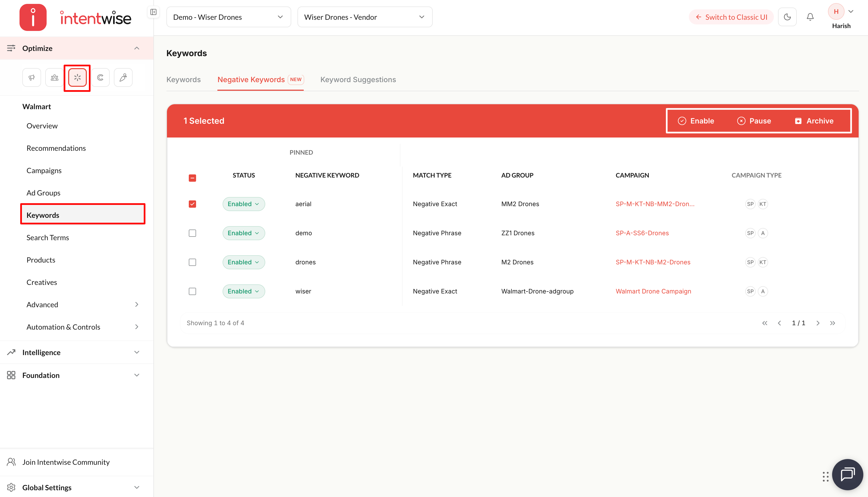Expand the Global Settings section
The width and height of the screenshot is (868, 497).
137,487
